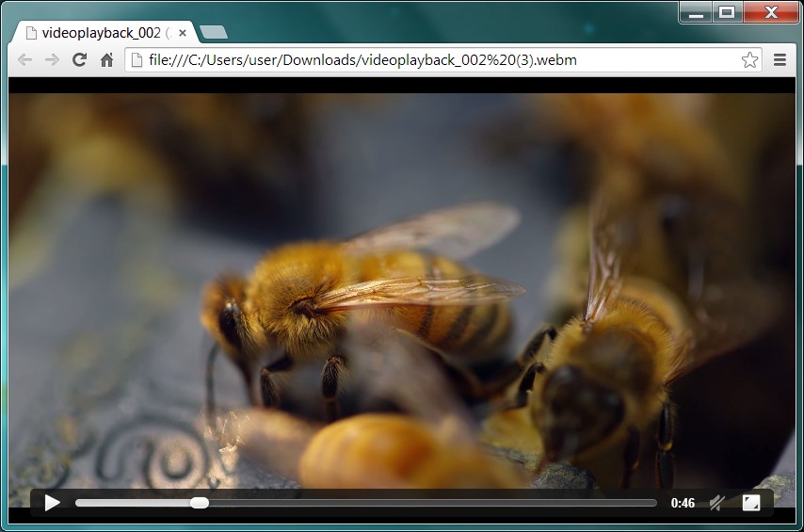
Task: Click the video seek slider handle
Action: (200, 503)
